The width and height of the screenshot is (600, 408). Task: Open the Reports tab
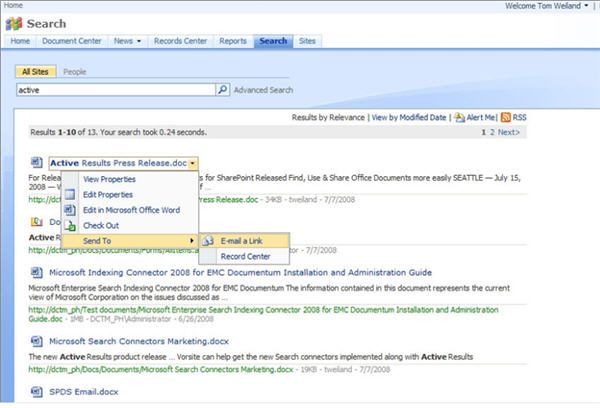tap(233, 41)
